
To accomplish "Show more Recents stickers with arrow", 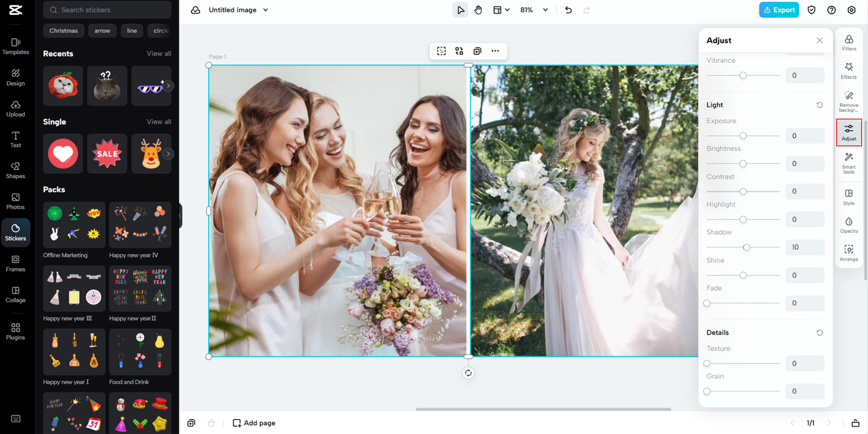I will coord(168,86).
